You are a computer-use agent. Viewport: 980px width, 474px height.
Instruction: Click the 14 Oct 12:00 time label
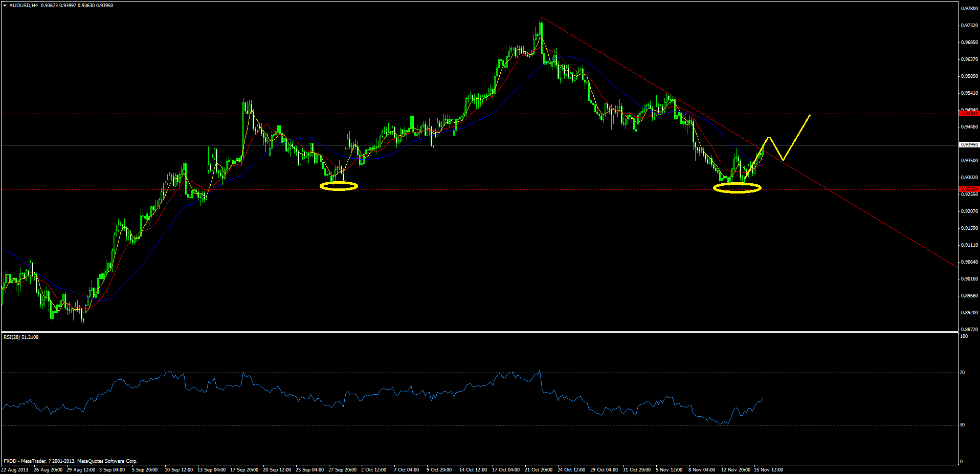click(474, 470)
